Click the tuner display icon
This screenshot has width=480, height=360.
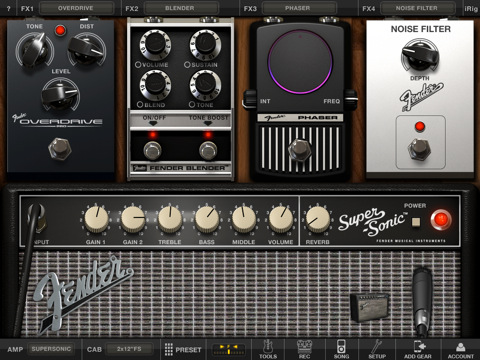click(x=229, y=349)
